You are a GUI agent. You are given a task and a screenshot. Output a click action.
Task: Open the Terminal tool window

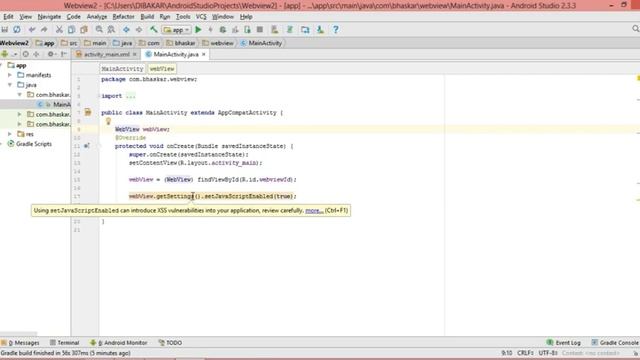tap(64, 343)
